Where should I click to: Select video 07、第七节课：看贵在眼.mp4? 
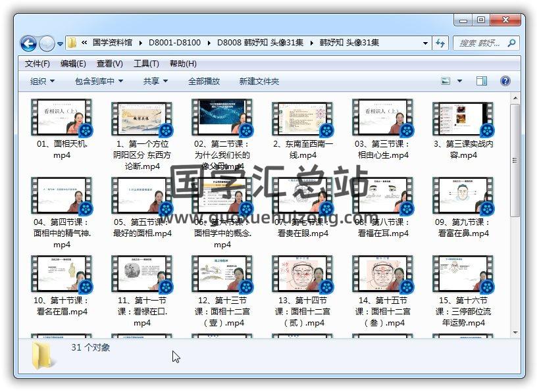(x=303, y=207)
